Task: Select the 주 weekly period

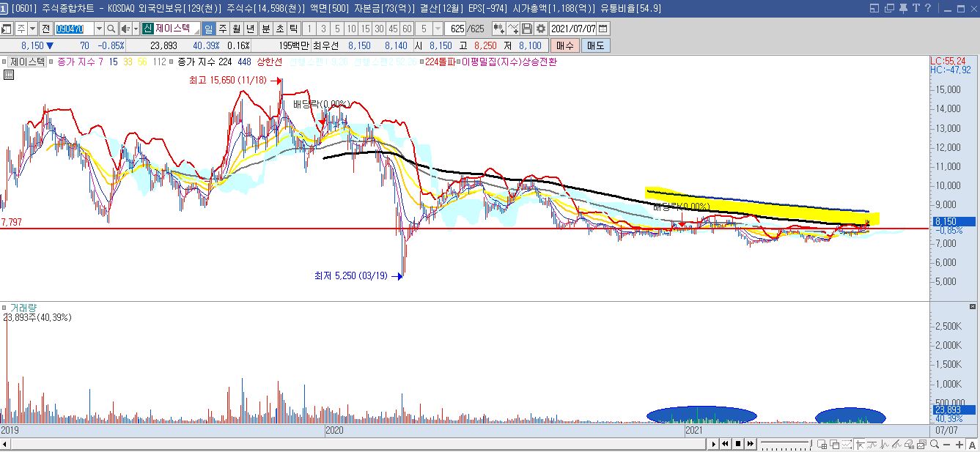Action: [x=222, y=29]
